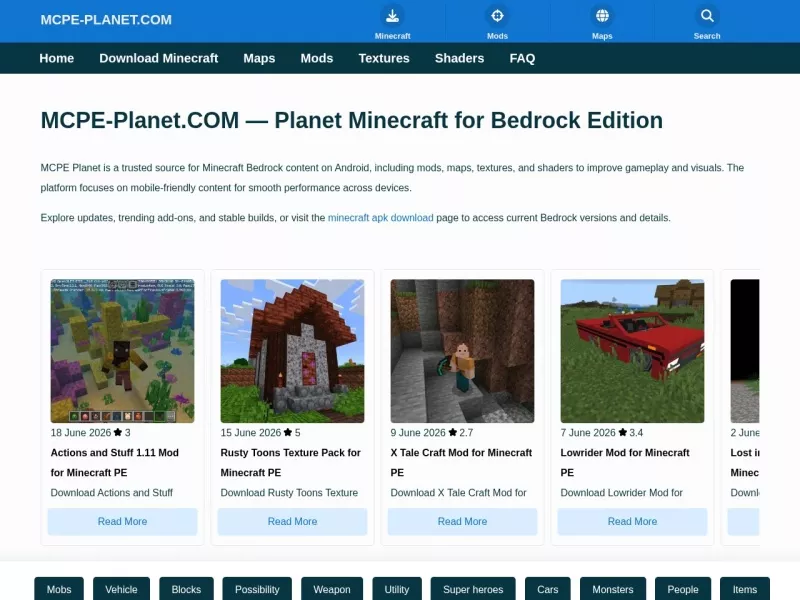Click 'Download Lowrider Mod for' description text

click(x=621, y=493)
